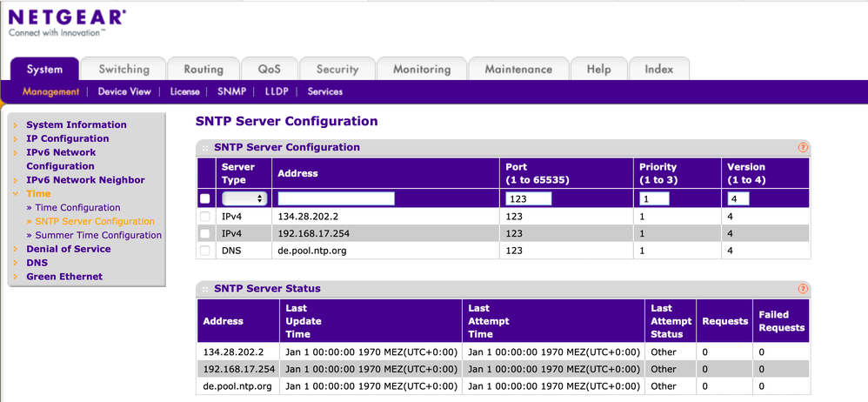The width and height of the screenshot is (868, 402).
Task: Open help for SNTP Server Configuration panel
Action: pyautogui.click(x=803, y=148)
